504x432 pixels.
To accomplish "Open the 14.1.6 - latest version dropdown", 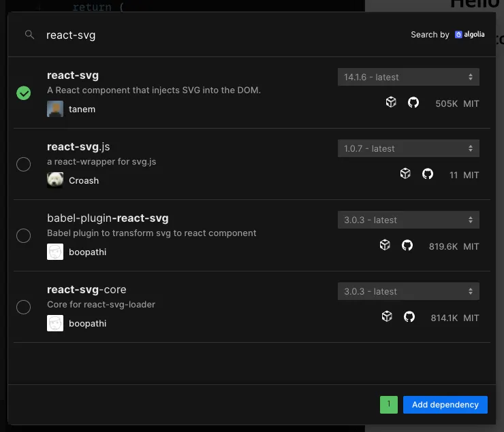I will pos(408,77).
